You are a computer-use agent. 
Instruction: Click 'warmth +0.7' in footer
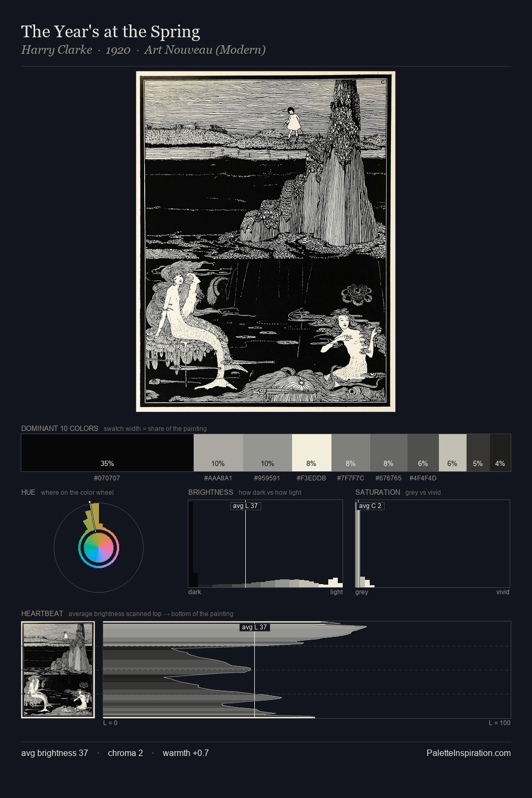click(x=186, y=753)
